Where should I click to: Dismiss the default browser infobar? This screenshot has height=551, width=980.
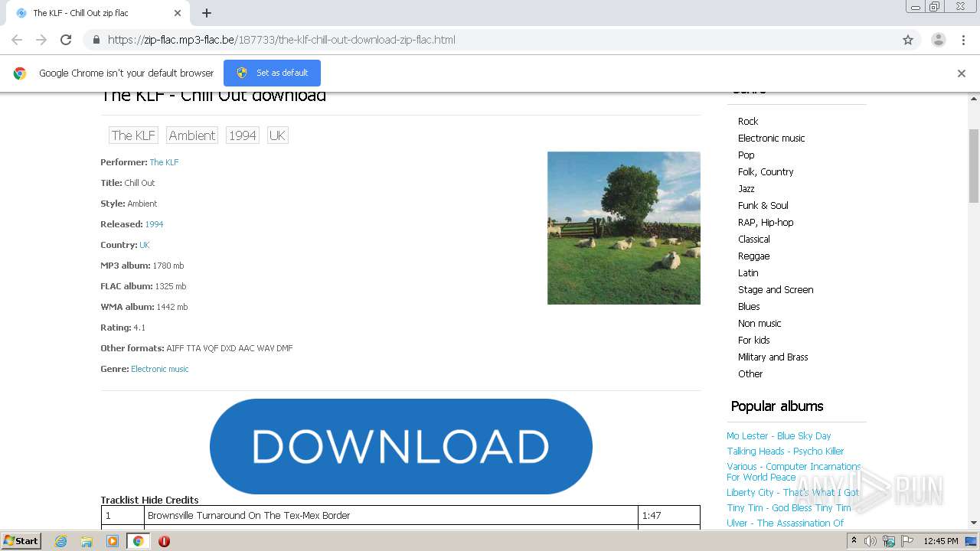pyautogui.click(x=962, y=73)
